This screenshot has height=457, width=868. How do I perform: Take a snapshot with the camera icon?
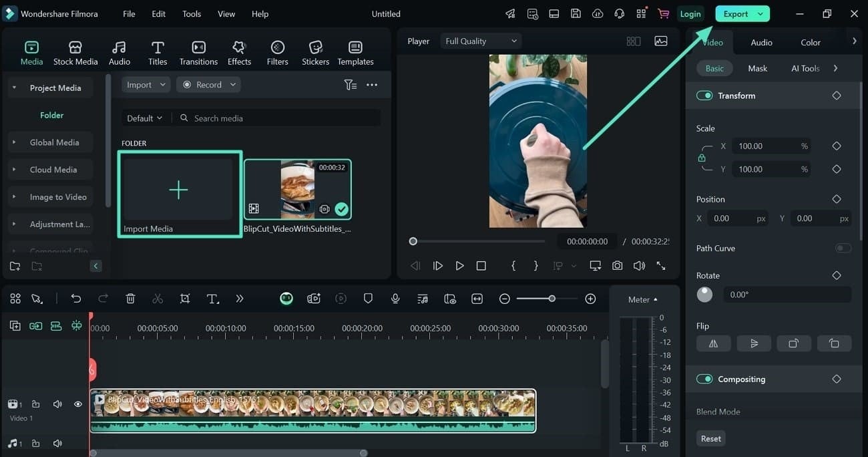point(617,265)
